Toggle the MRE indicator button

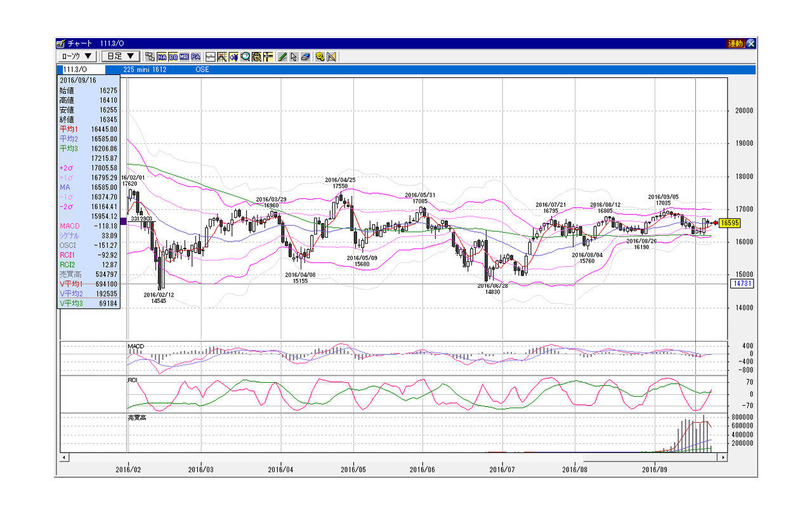click(x=185, y=56)
